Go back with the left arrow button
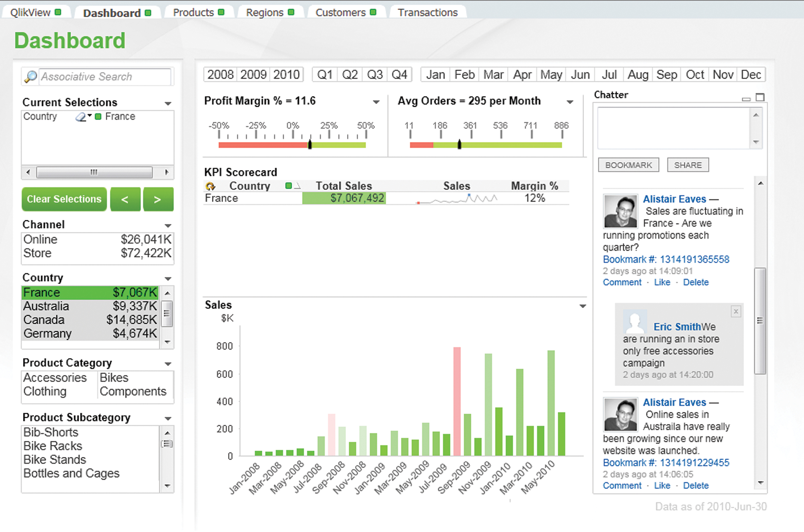Image resolution: width=804 pixels, height=532 pixels. coord(125,200)
